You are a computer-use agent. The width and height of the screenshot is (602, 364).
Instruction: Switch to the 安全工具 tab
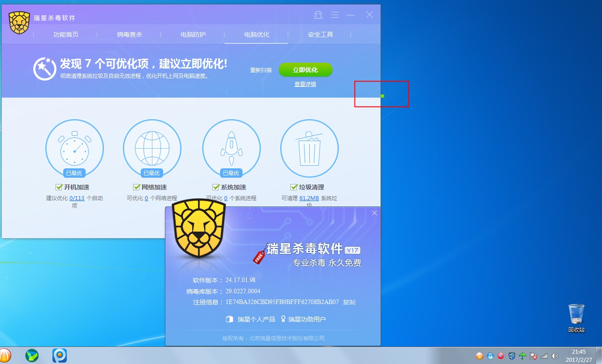pos(320,34)
